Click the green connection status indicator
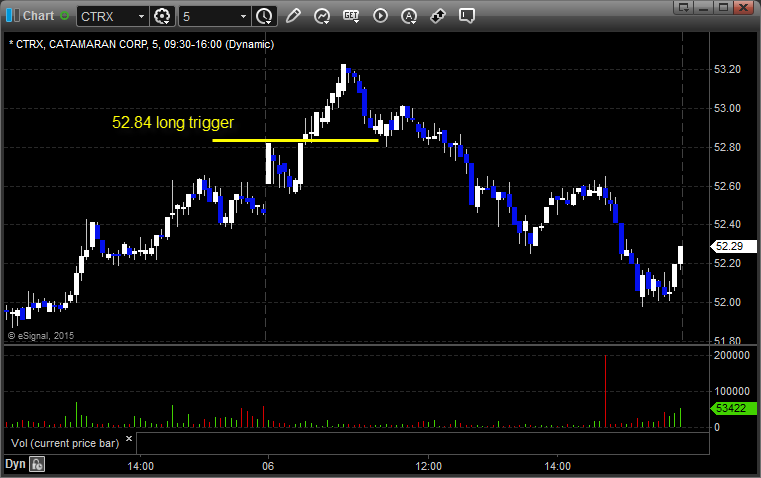761x478 pixels. [65, 16]
